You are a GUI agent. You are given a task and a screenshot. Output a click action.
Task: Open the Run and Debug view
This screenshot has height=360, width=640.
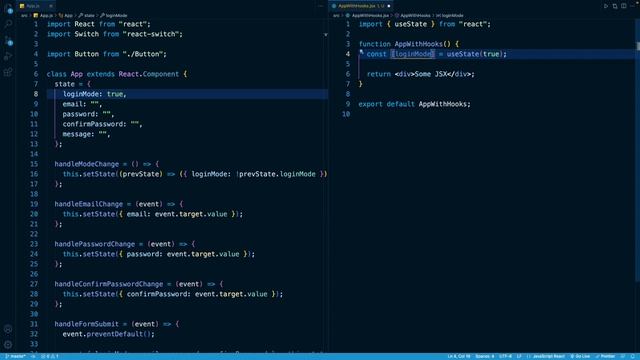coord(8,56)
